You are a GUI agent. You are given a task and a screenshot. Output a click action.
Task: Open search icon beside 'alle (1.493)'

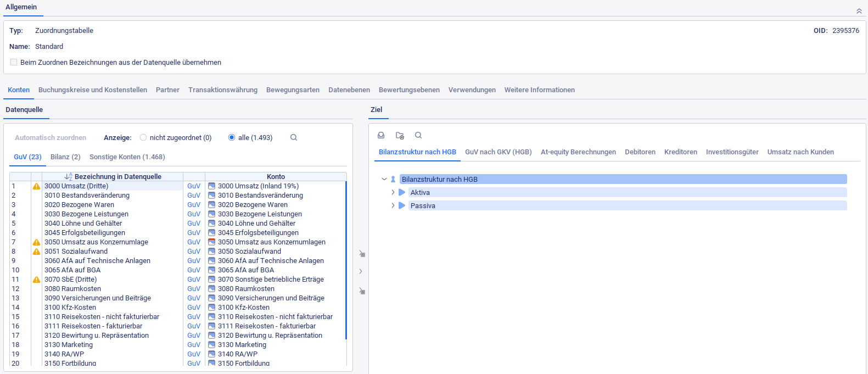[294, 137]
